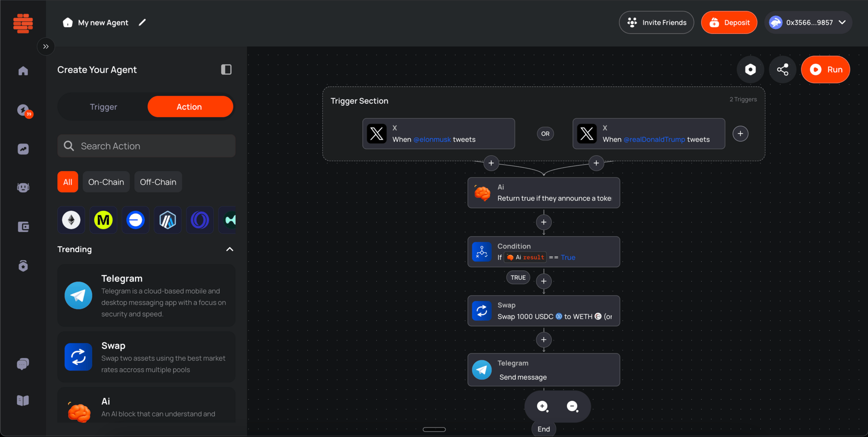Switch to the Trigger tab

click(x=104, y=107)
